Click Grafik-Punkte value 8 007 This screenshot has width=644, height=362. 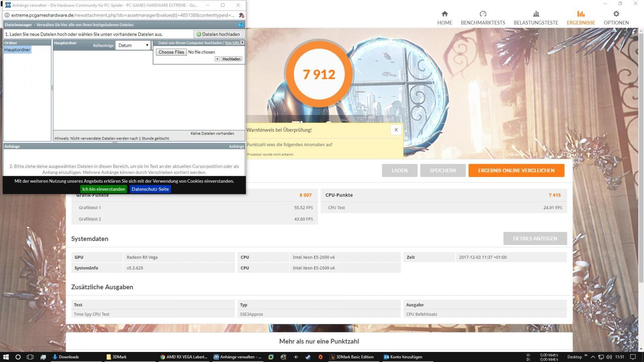(x=305, y=195)
